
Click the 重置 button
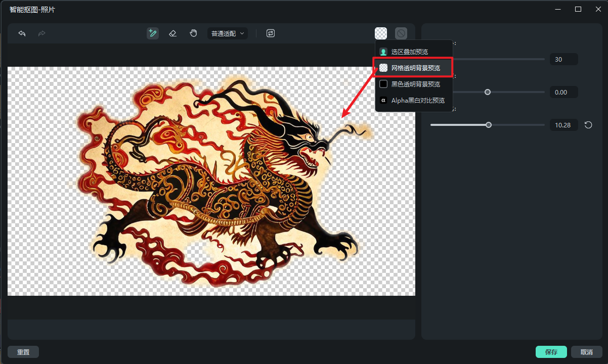(23, 352)
